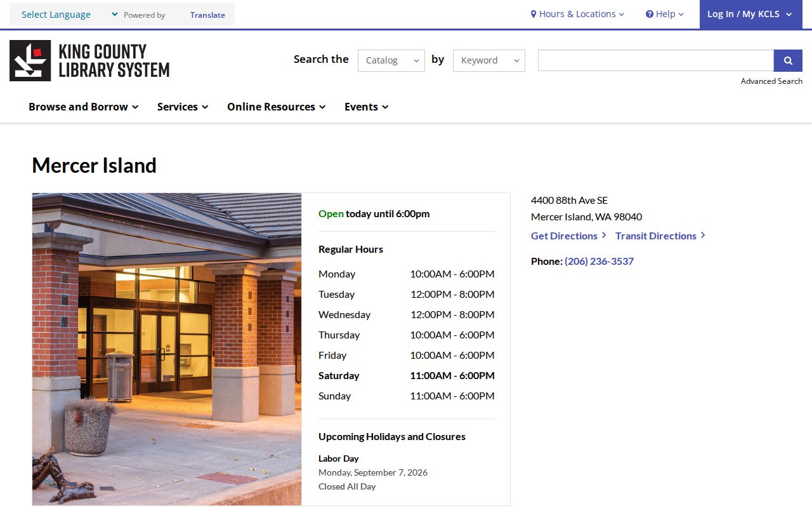Click the phone number (206) 236-3537
Viewport: 812px width, 508px height.
[599, 261]
